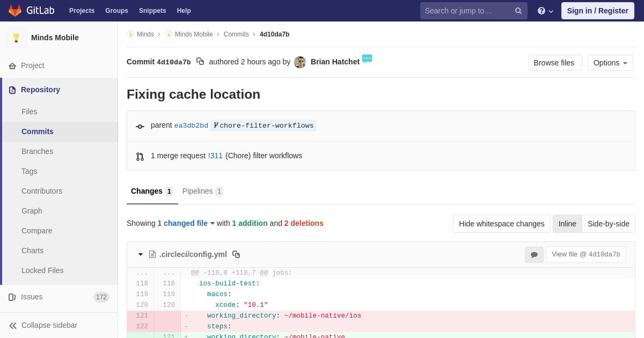The width and height of the screenshot is (644, 338).
Task: Open the Help question mark menu
Action: coord(545,11)
